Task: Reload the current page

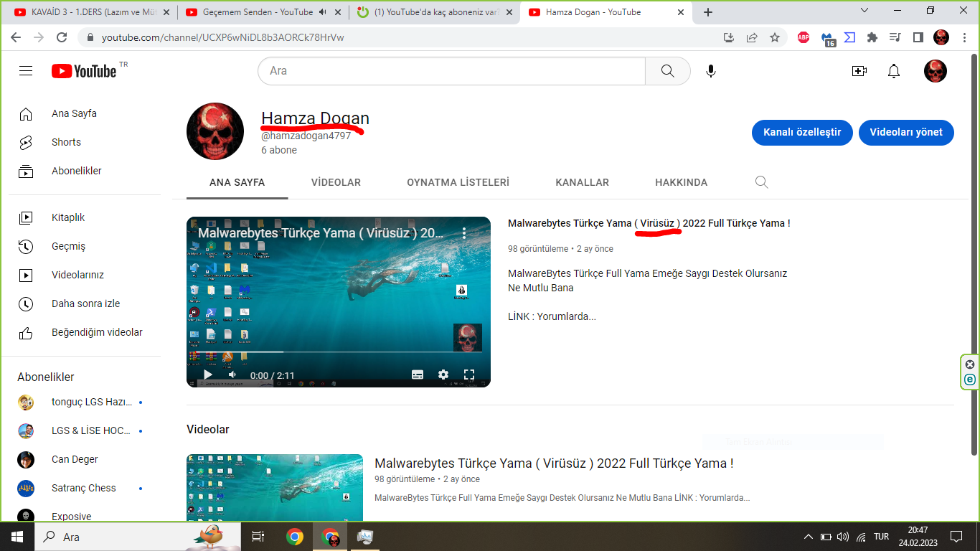Action: [62, 37]
